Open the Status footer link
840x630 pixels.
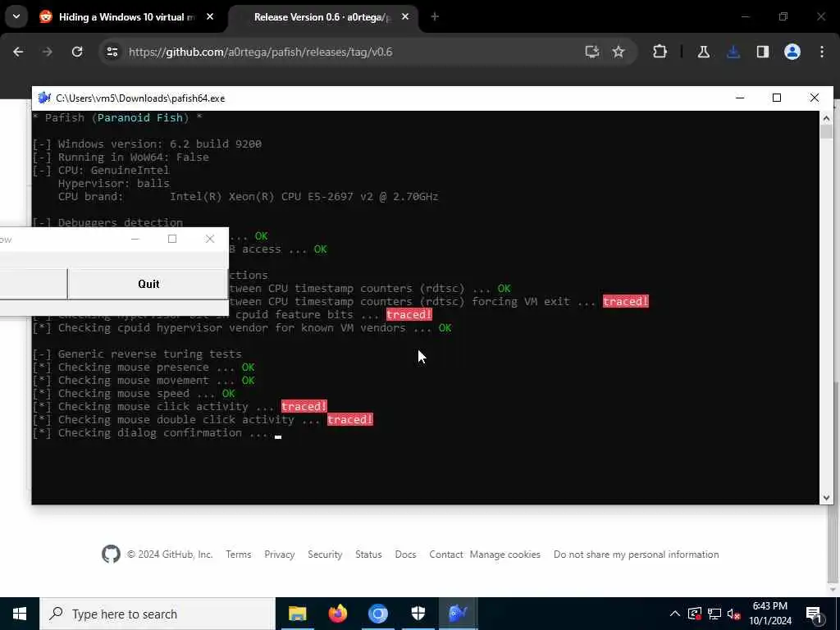tap(368, 555)
